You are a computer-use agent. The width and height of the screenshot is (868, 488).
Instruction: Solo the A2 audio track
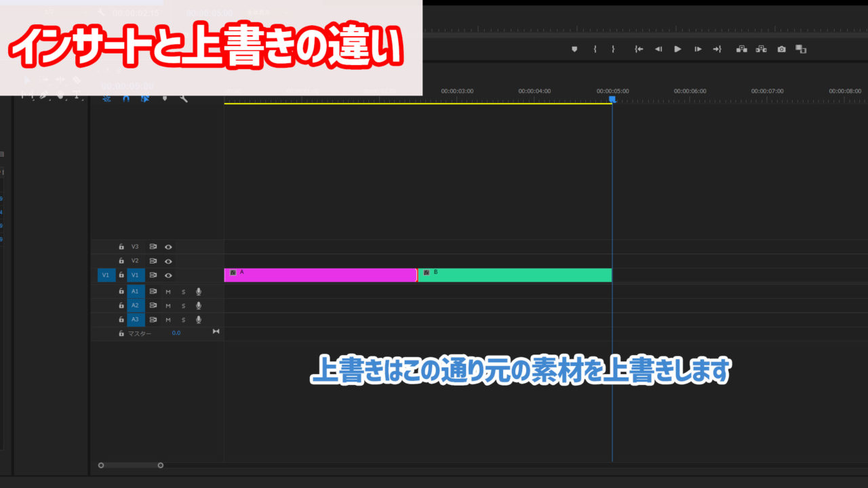pyautogui.click(x=183, y=306)
